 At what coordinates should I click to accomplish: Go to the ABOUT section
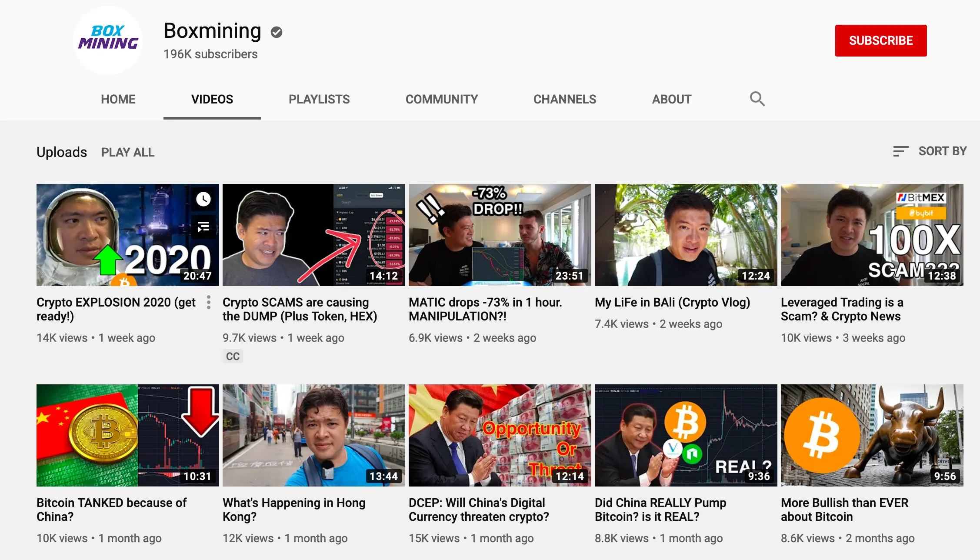671,99
